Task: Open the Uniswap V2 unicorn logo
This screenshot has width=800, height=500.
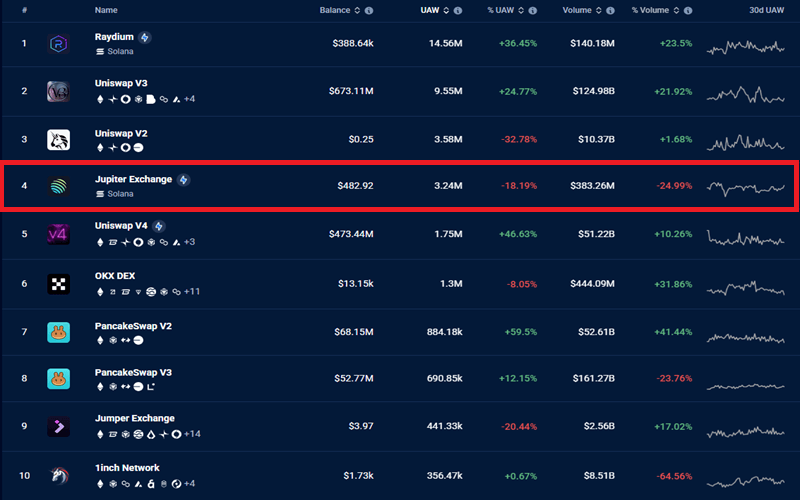Action: click(x=58, y=139)
